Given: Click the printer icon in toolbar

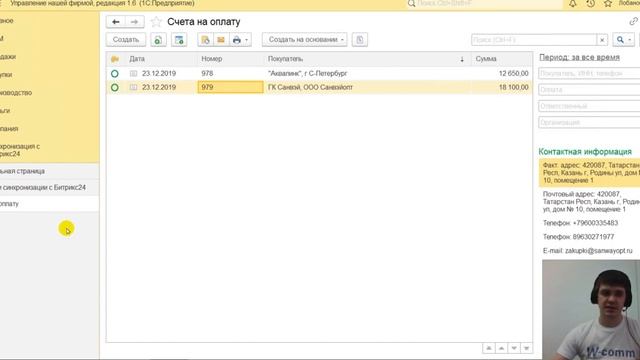Looking at the screenshot, I should (236, 40).
